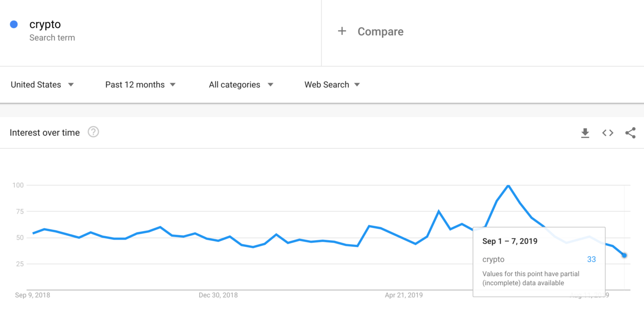Click the share chart icon

pyautogui.click(x=631, y=133)
